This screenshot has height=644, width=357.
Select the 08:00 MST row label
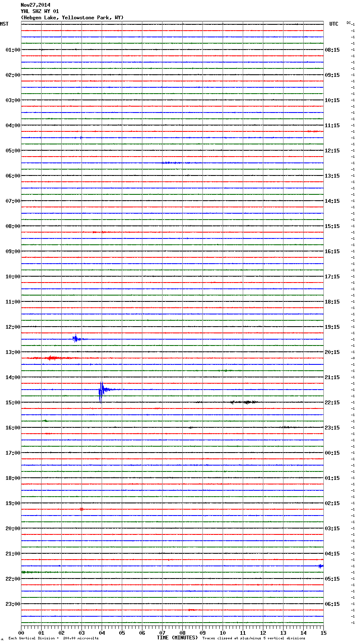point(13,226)
